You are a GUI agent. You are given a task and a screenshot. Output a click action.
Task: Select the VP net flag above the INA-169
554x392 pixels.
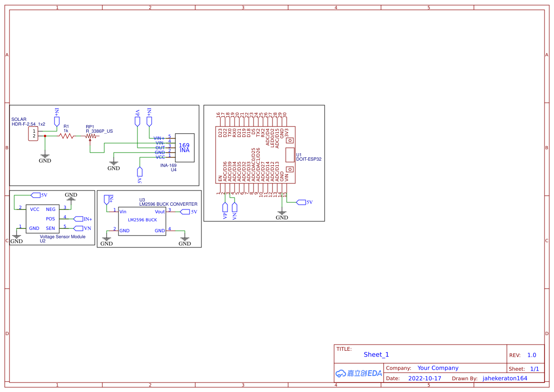[137, 120]
